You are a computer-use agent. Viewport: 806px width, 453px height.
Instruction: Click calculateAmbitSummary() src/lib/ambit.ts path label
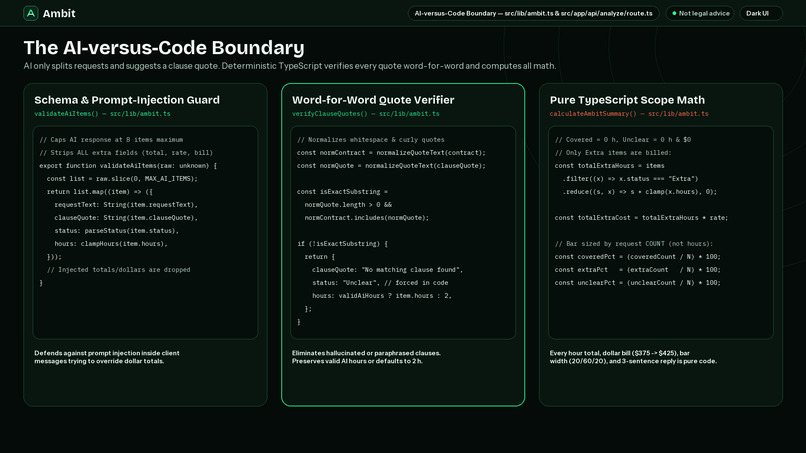[629, 114]
